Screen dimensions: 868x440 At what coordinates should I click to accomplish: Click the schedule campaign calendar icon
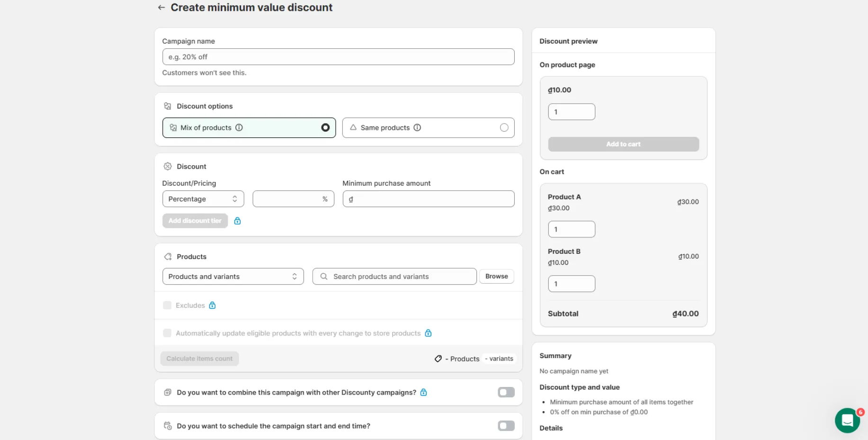pos(168,426)
